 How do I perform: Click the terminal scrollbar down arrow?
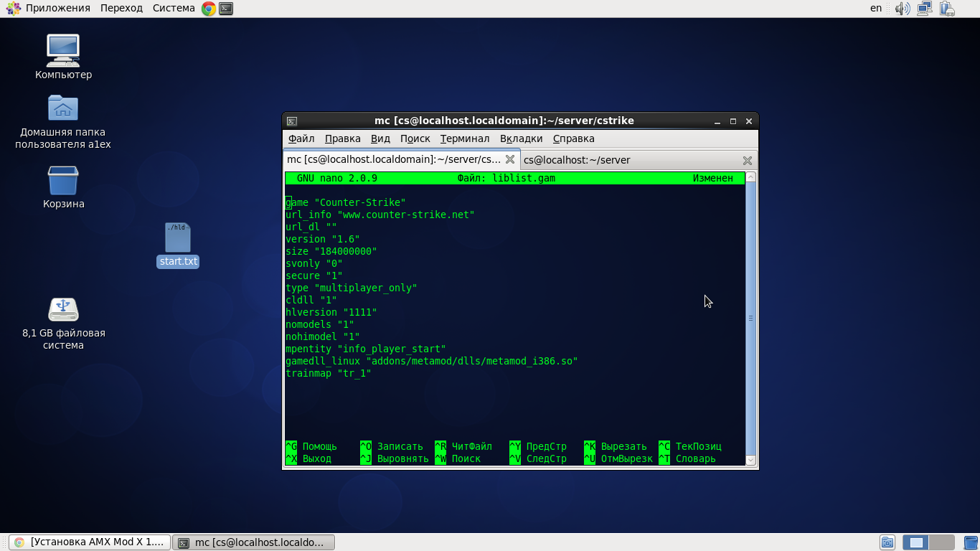coord(750,460)
